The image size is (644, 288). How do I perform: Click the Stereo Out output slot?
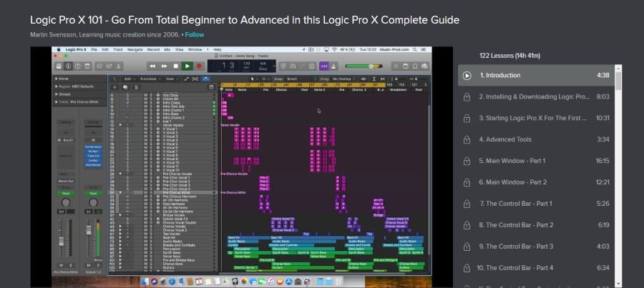point(66,181)
